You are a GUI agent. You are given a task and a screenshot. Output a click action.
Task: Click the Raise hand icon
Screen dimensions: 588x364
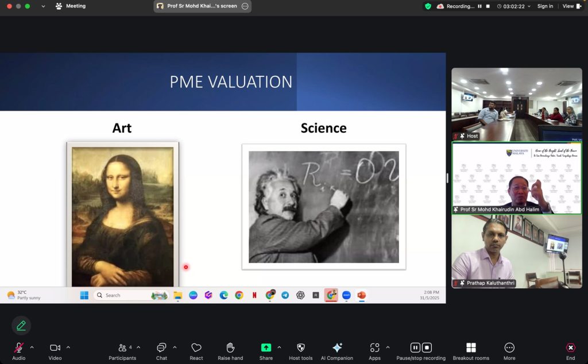click(230, 347)
